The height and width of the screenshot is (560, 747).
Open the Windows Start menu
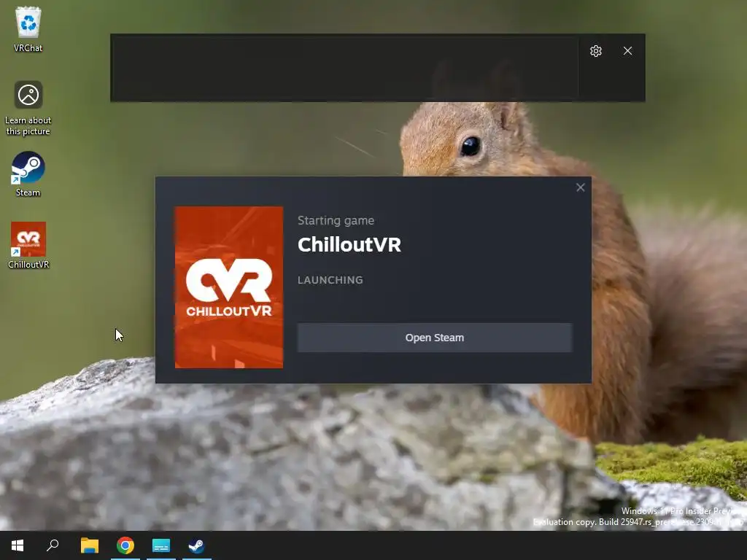[x=18, y=545]
